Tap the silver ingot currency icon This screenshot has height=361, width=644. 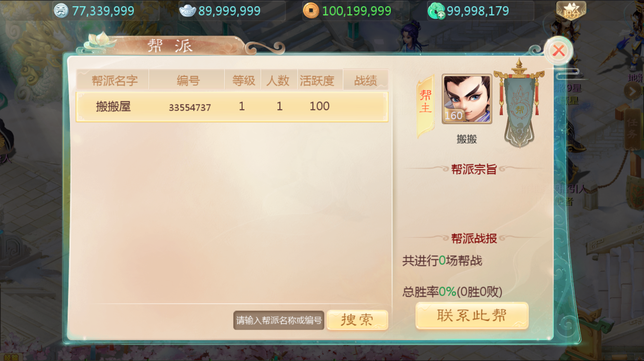(x=187, y=11)
